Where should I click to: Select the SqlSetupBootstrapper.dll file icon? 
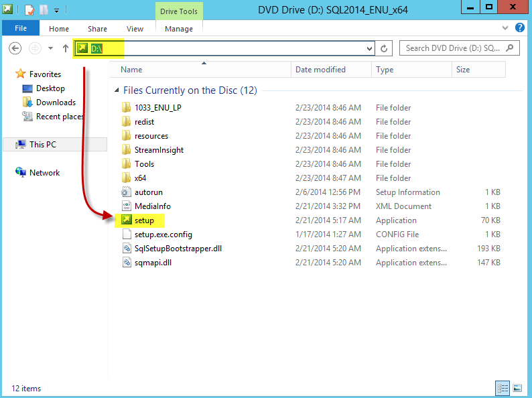click(127, 249)
